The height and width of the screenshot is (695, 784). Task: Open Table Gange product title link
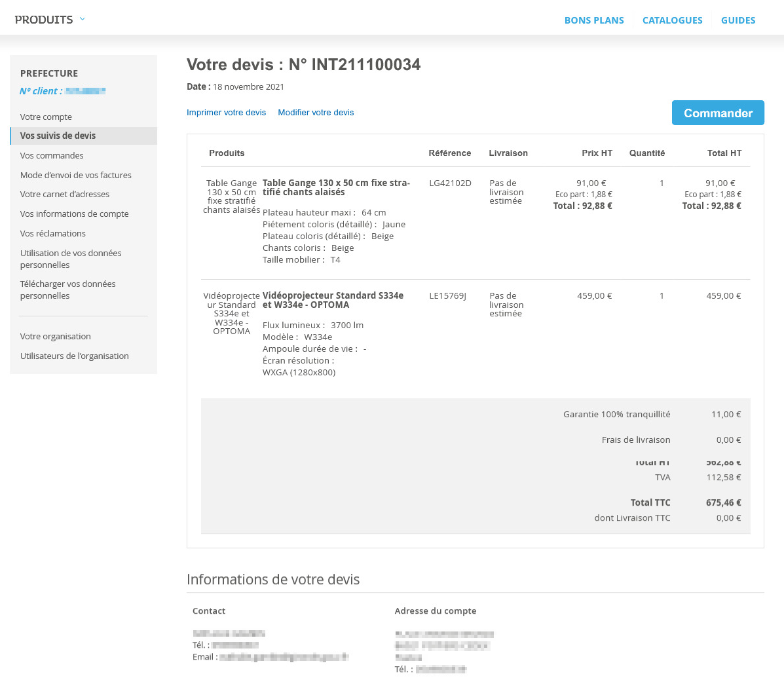coord(336,187)
